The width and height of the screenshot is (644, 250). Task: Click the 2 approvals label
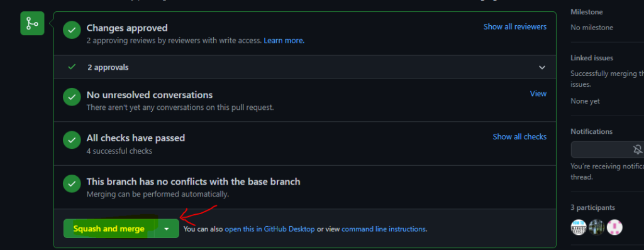(x=108, y=67)
